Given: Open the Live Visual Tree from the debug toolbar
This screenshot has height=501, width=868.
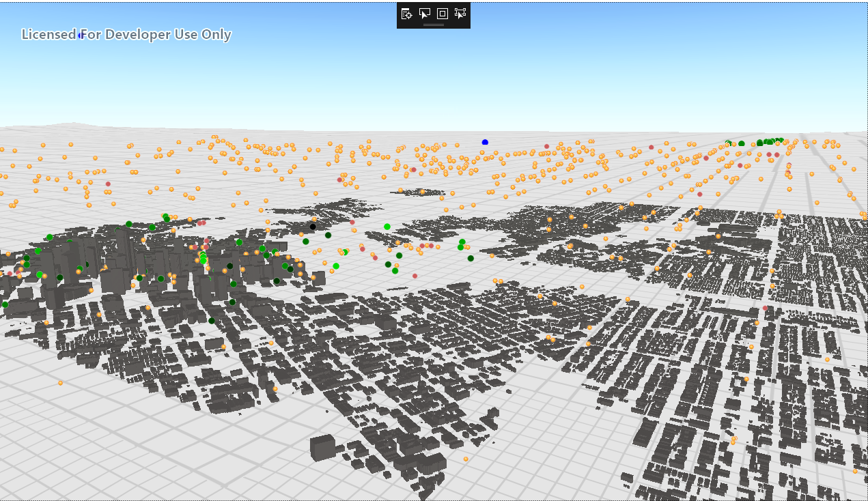Looking at the screenshot, I should (407, 14).
